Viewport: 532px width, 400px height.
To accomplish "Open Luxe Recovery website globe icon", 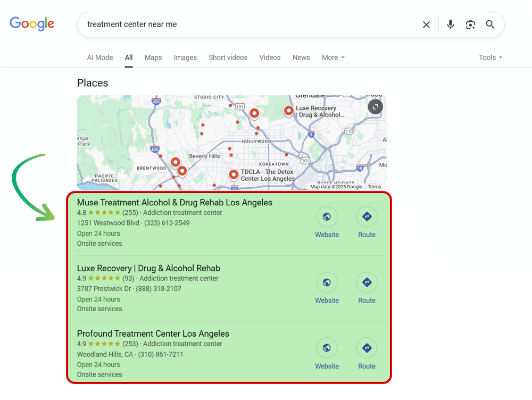I will [x=327, y=283].
